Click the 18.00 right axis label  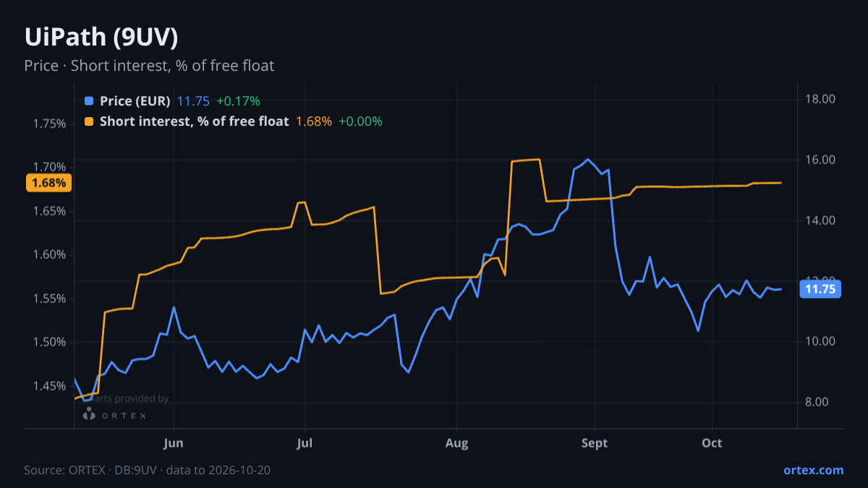point(820,99)
